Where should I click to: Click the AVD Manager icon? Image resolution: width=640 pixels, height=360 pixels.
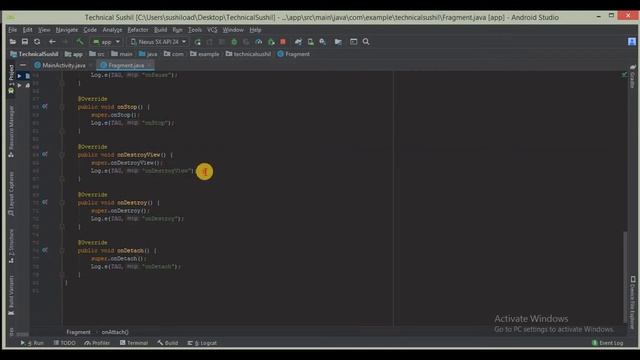[x=311, y=42]
